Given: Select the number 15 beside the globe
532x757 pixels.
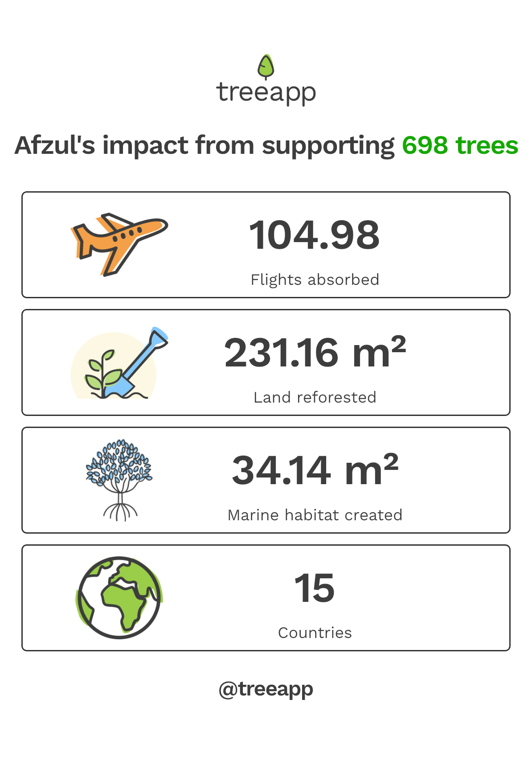Looking at the screenshot, I should [314, 588].
